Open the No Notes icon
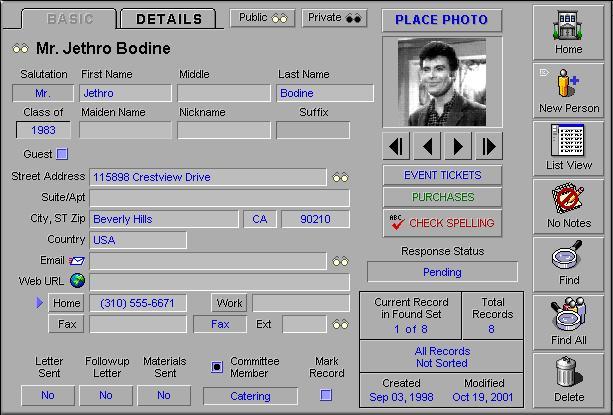 point(568,204)
